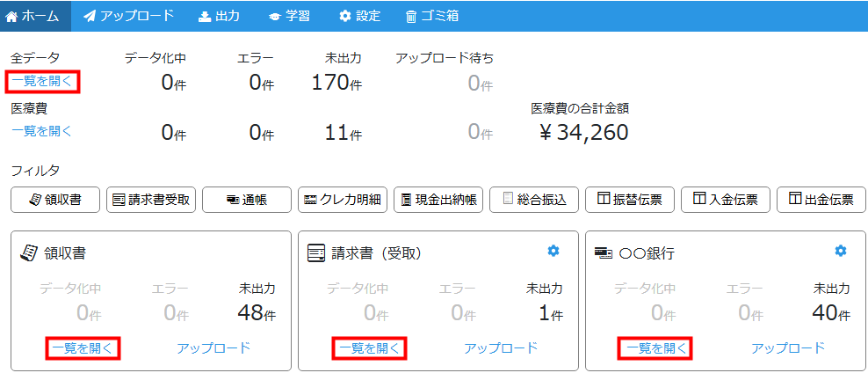
Task: Choose the 現金出納帳 filter
Action: click(438, 200)
